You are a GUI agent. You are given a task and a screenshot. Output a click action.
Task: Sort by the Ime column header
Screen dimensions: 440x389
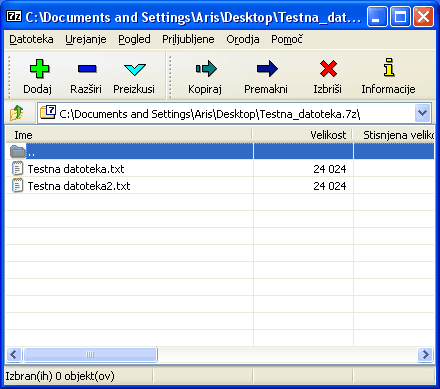pyautogui.click(x=129, y=135)
